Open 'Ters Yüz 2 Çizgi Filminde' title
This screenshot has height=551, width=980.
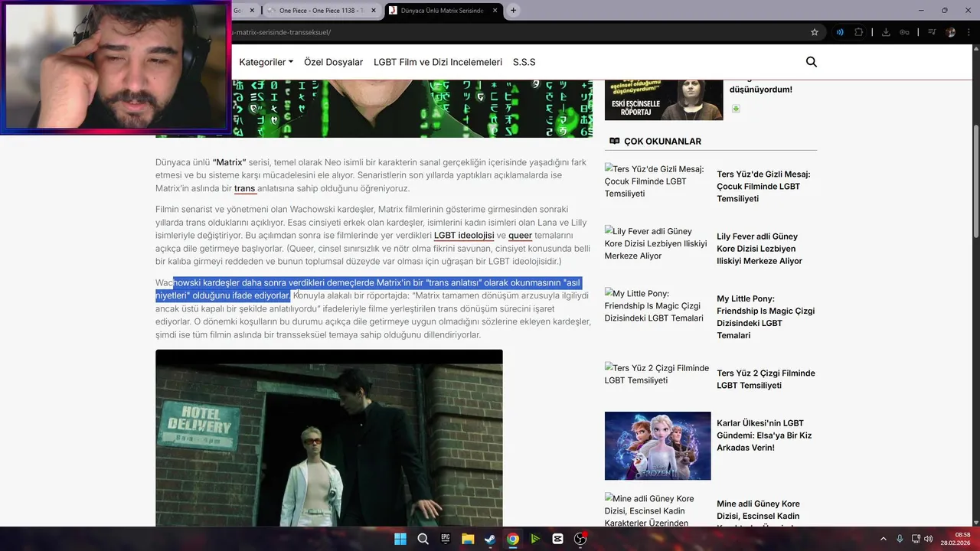(766, 379)
